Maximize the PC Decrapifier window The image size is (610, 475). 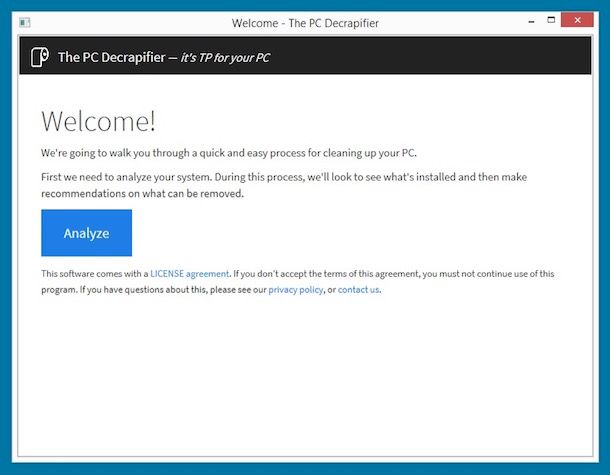click(551, 20)
